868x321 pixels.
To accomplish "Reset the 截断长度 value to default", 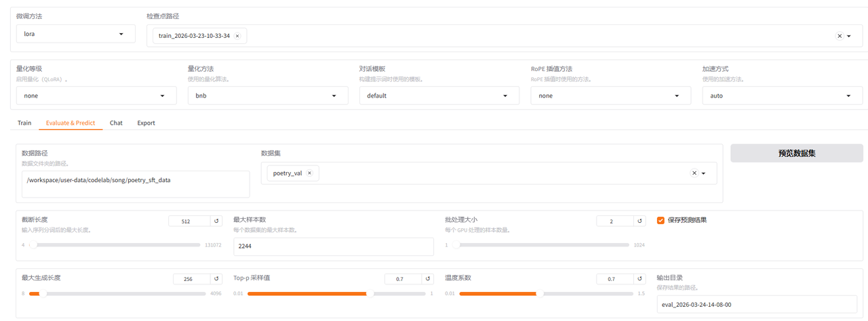I will 217,221.
